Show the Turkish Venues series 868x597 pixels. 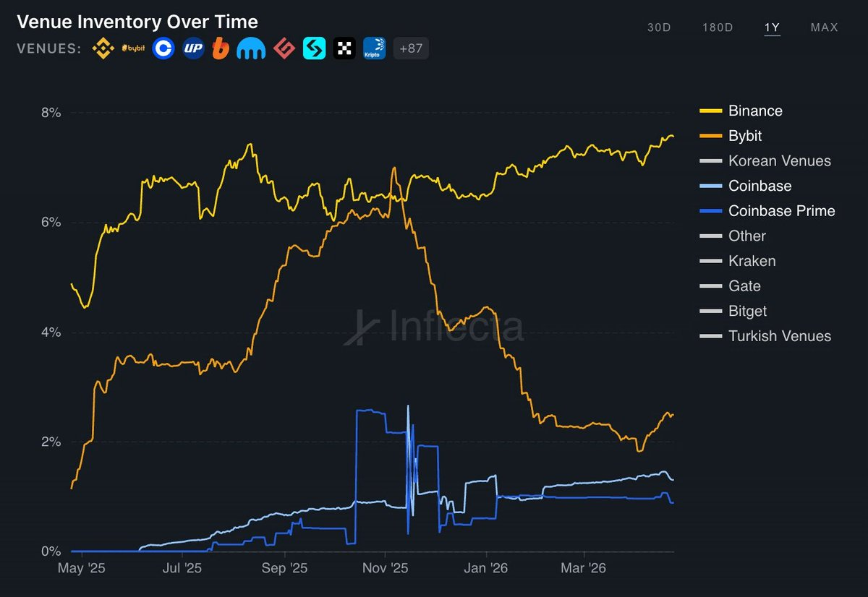[x=779, y=336]
